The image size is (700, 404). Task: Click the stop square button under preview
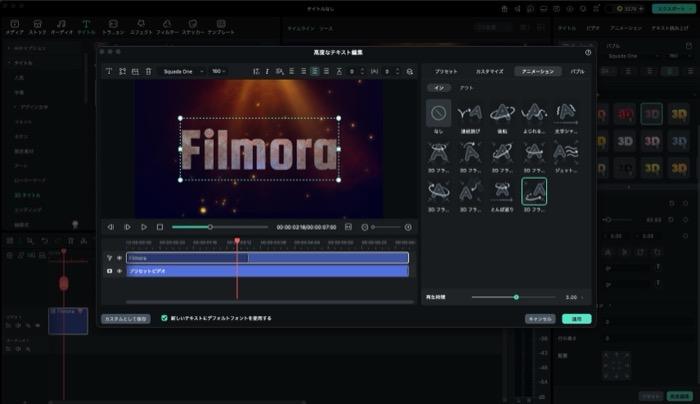pos(160,227)
